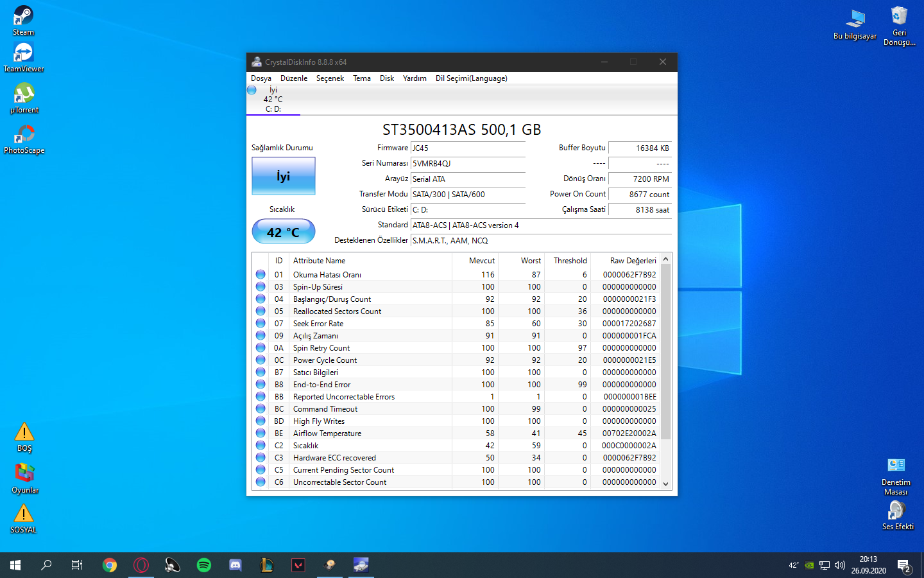924x578 pixels.
Task: Open network status in system tray
Action: coord(825,565)
